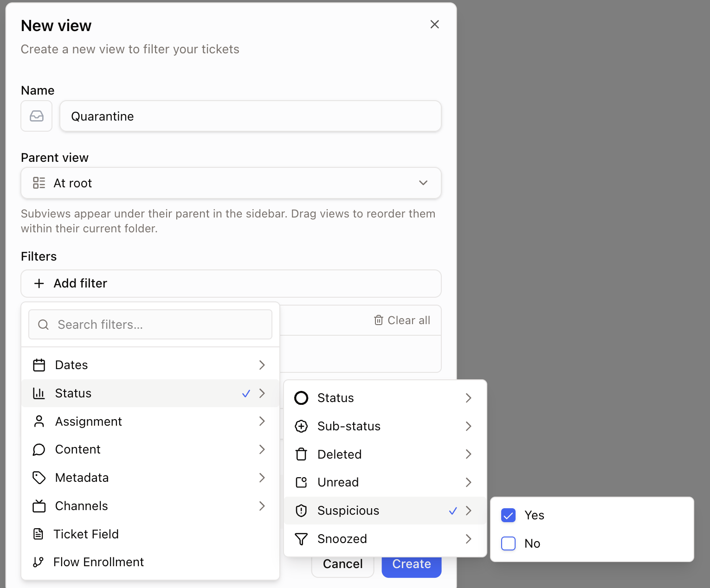Expand the Content filter chevron
This screenshot has width=710, height=588.
tap(262, 449)
